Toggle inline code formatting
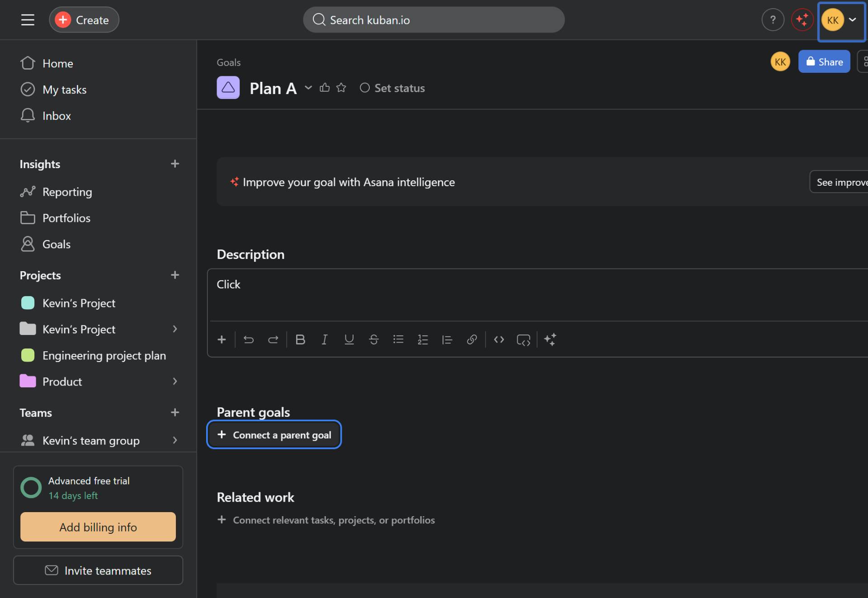868x598 pixels. [499, 339]
